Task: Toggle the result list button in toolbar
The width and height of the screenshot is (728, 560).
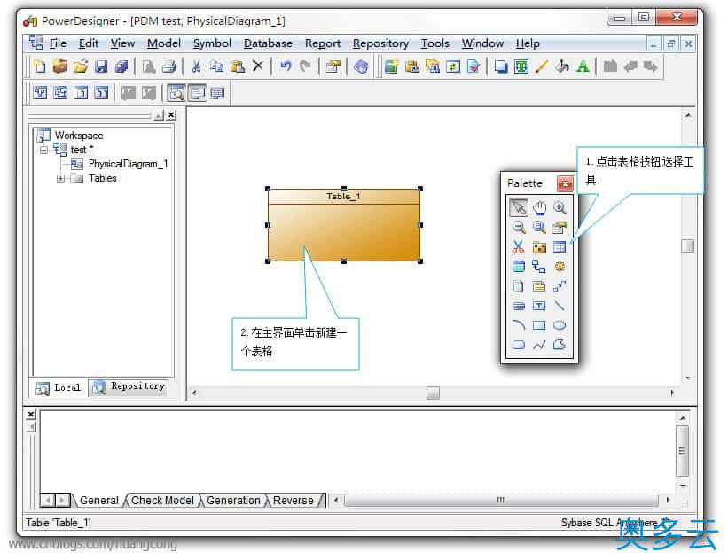Action: point(217,93)
